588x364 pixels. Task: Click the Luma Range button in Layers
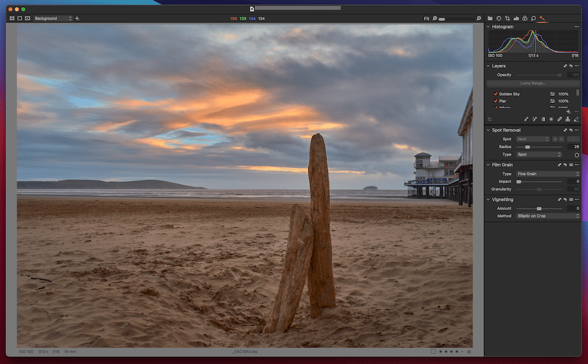[x=532, y=83]
